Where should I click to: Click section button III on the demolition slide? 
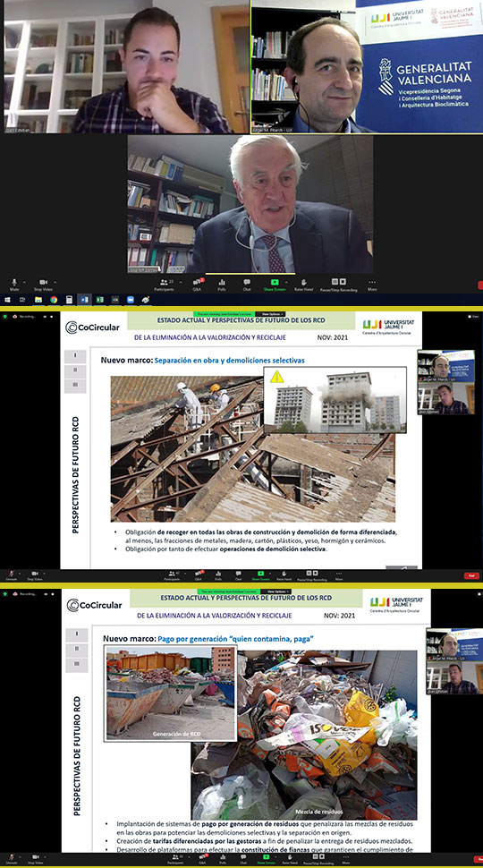pos(75,386)
